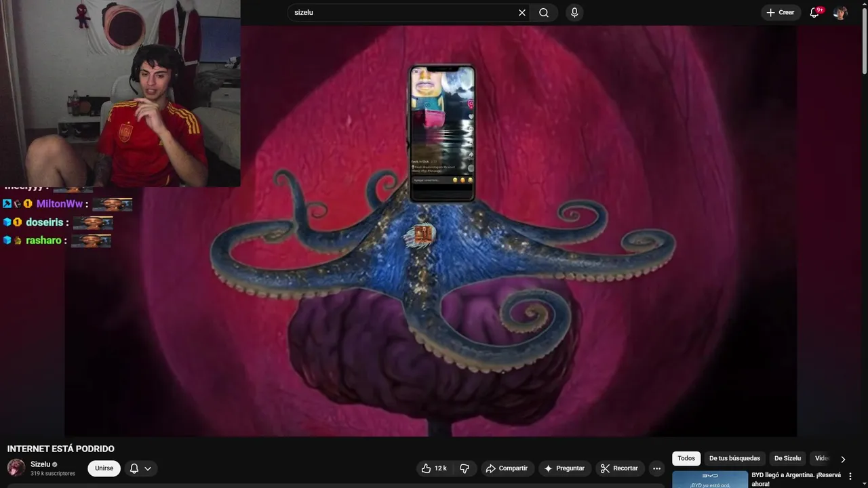Image resolution: width=868 pixels, height=488 pixels.
Task: Click the magnifier search button
Action: point(544,12)
